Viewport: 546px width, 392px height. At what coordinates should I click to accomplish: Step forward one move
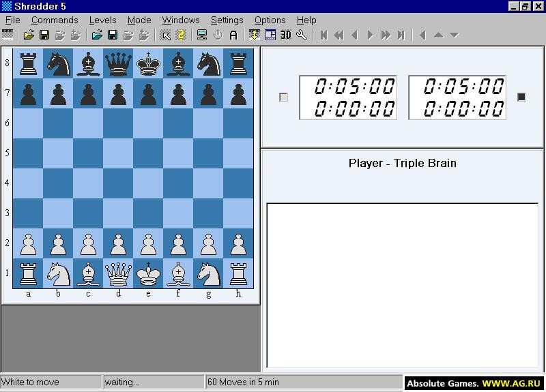click(x=370, y=35)
